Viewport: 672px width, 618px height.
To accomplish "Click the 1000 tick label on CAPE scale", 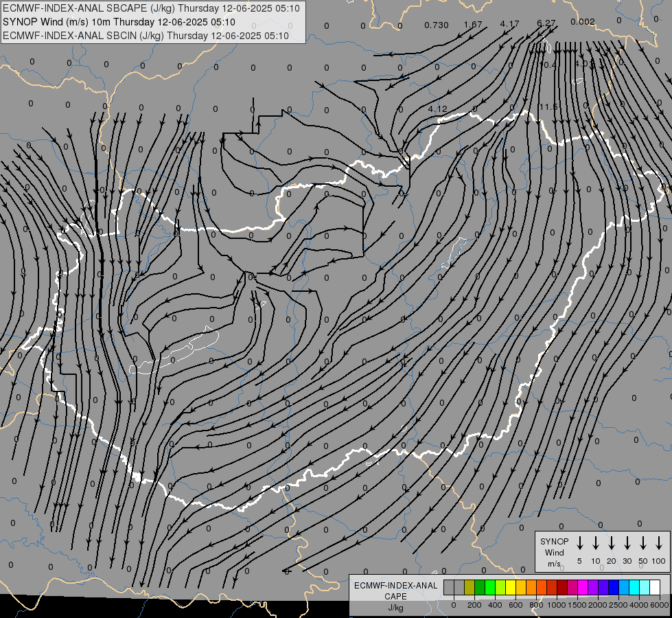I will click(557, 605).
